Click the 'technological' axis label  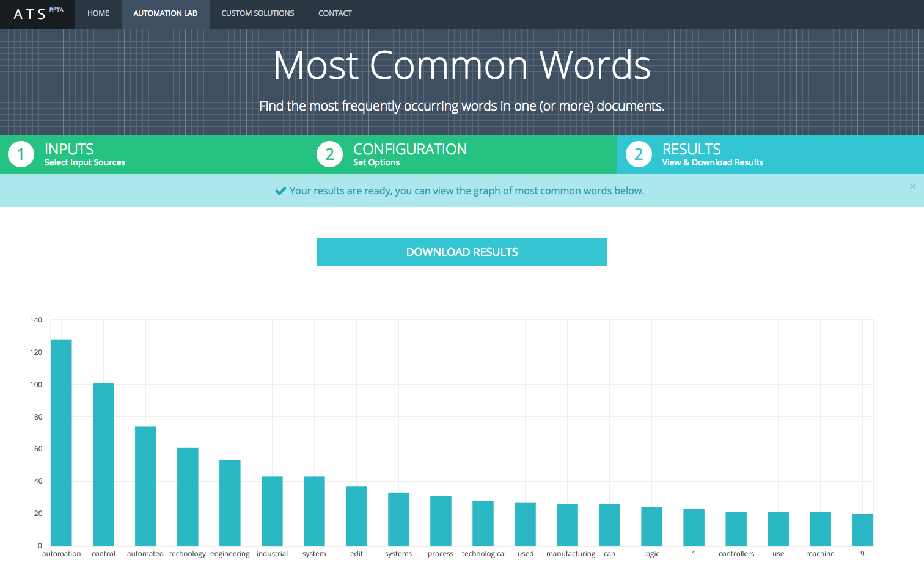pyautogui.click(x=483, y=554)
